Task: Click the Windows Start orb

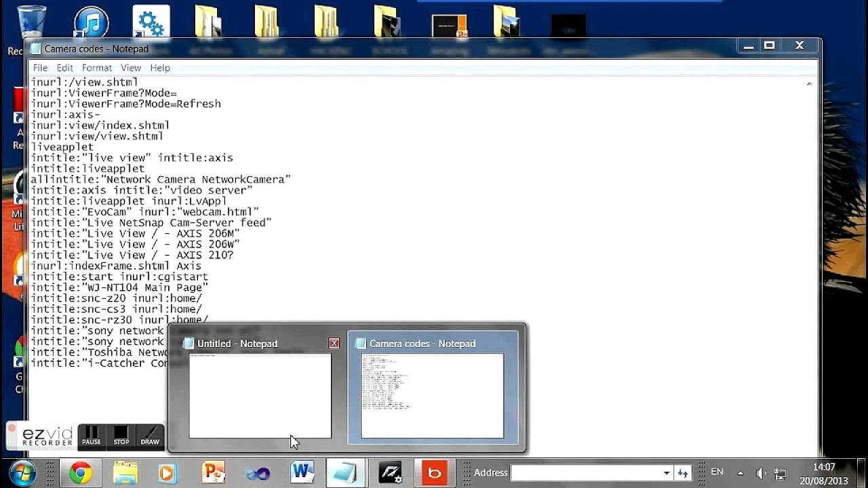Action: pyautogui.click(x=22, y=473)
